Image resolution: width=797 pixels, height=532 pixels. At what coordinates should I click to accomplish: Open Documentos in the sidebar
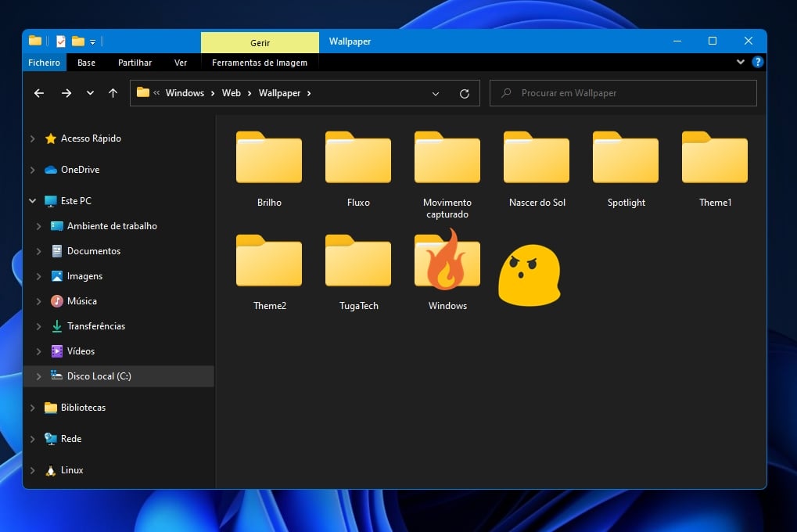pos(94,250)
